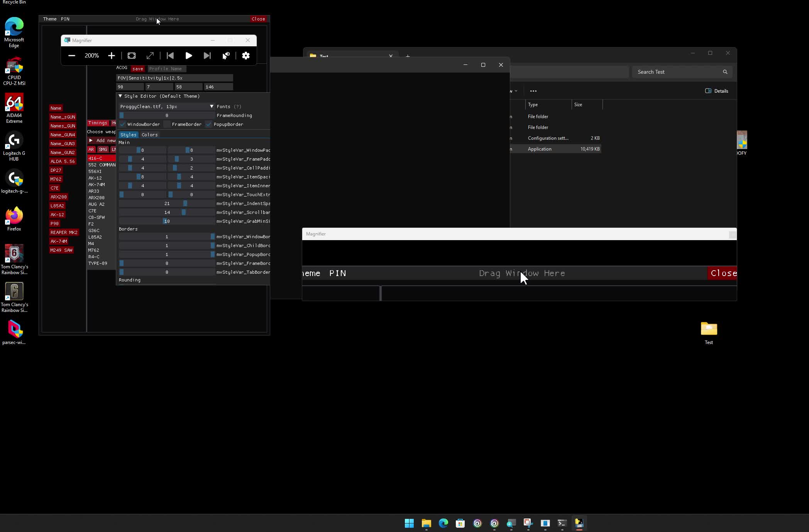Adjust the FrameRounding slider
The height and width of the screenshot is (532, 809).
(167, 115)
